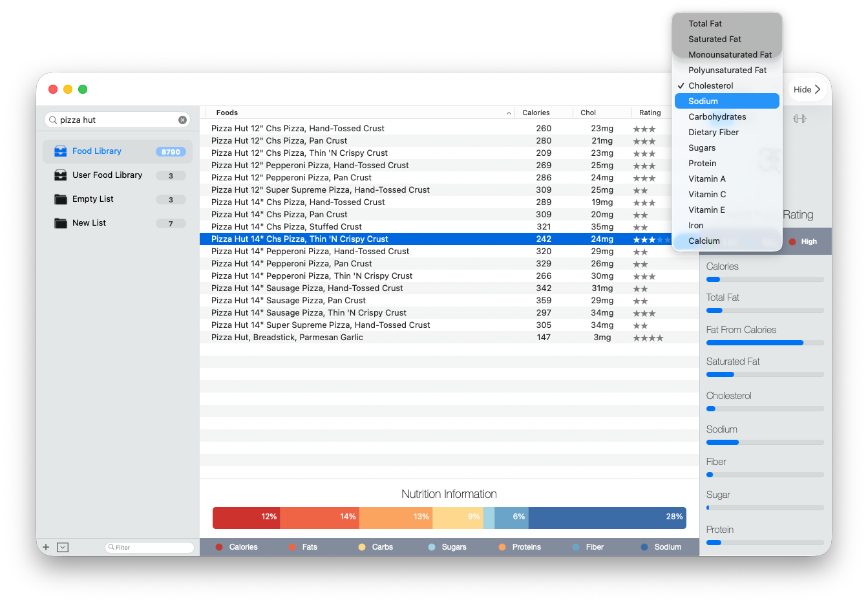Select the New List item

coord(118,223)
